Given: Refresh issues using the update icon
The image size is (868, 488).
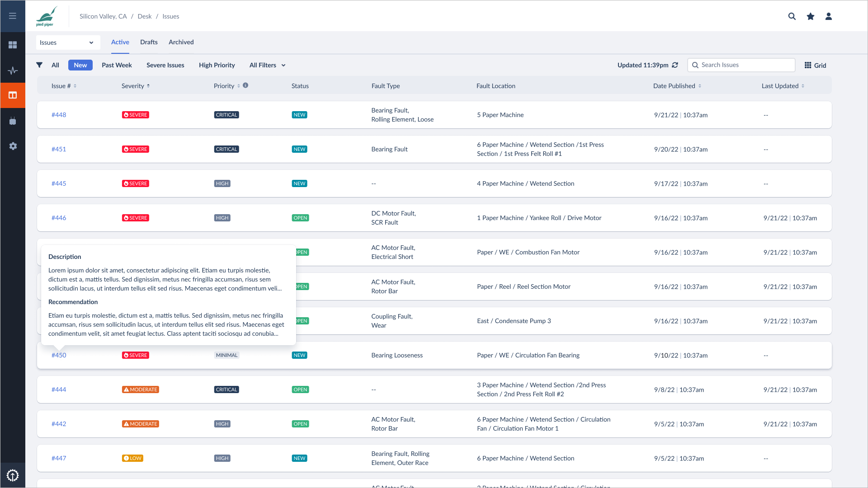Looking at the screenshot, I should [x=675, y=65].
